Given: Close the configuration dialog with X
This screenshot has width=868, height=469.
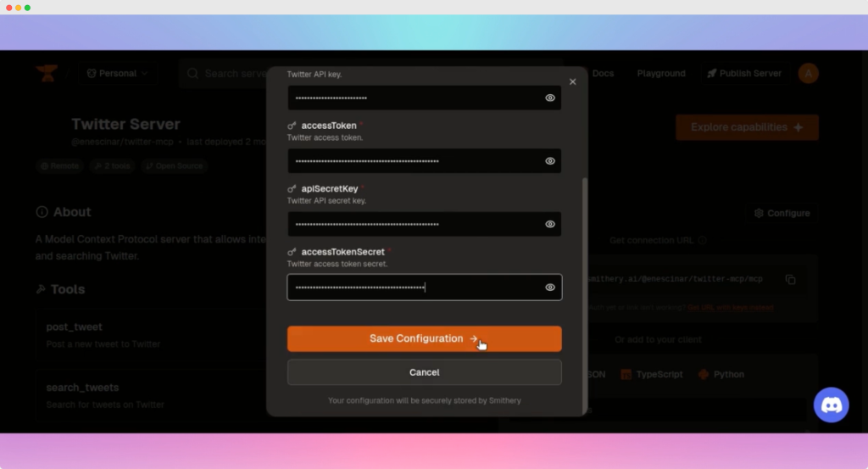Looking at the screenshot, I should [x=573, y=81].
